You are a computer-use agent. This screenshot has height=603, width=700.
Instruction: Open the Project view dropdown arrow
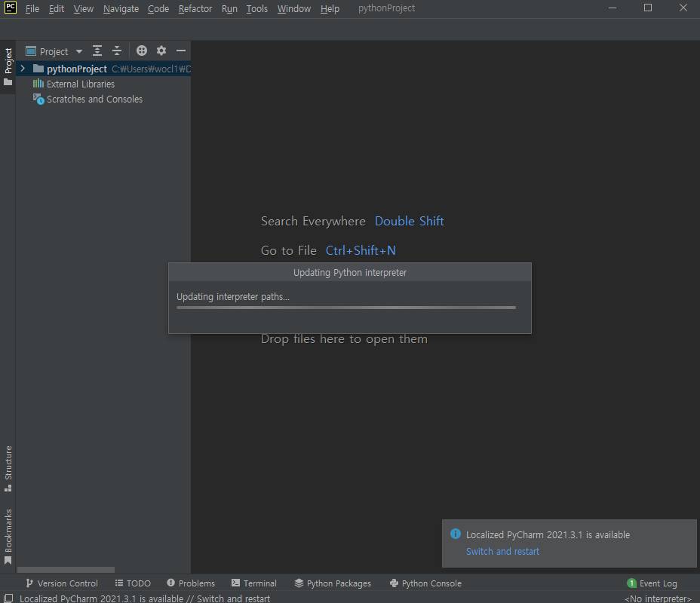[79, 51]
